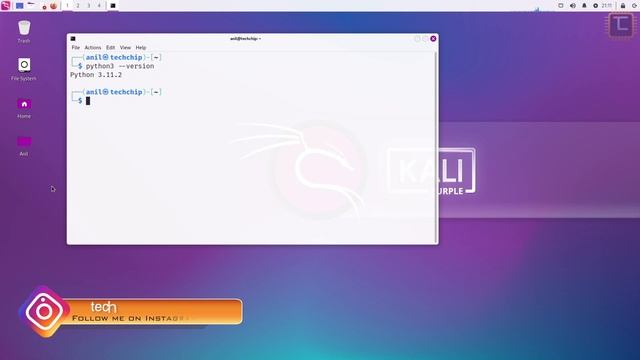The width and height of the screenshot is (640, 360).
Task: Open the Trash desktop icon
Action: click(x=24, y=32)
